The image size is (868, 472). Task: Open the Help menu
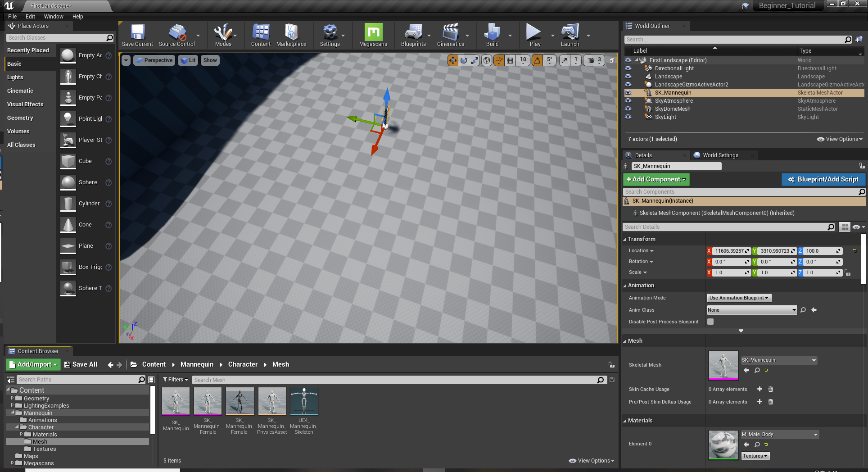pos(78,16)
